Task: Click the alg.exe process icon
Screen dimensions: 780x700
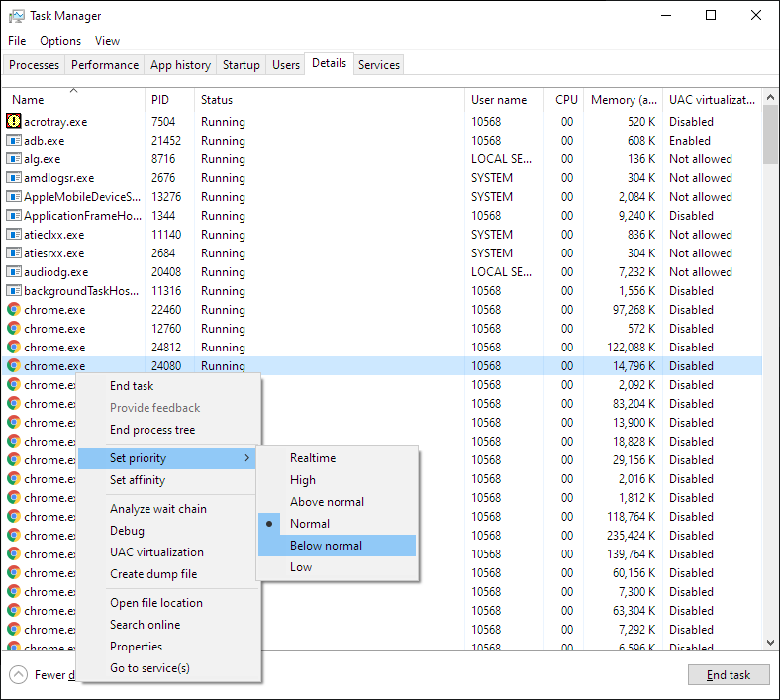Action: click(x=14, y=159)
